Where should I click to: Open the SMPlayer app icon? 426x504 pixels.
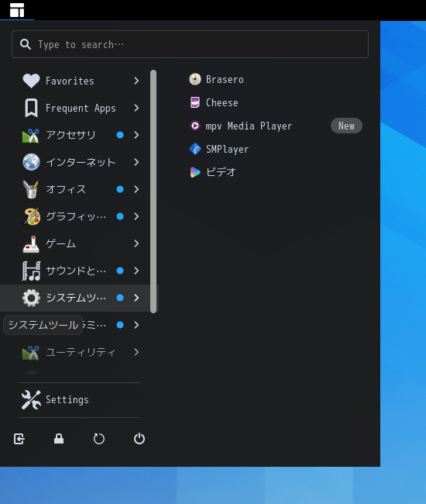click(x=195, y=149)
